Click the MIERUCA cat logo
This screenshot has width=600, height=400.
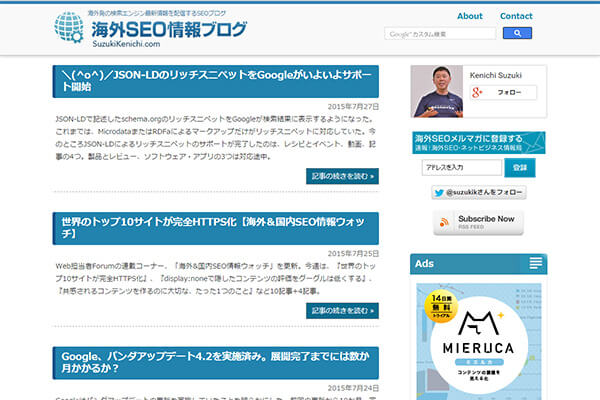click(479, 323)
